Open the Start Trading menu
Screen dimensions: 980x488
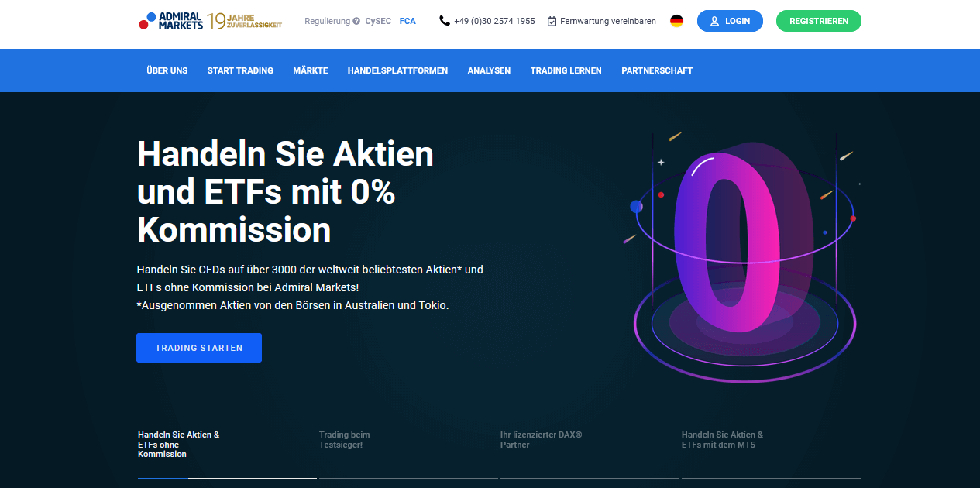(x=240, y=70)
